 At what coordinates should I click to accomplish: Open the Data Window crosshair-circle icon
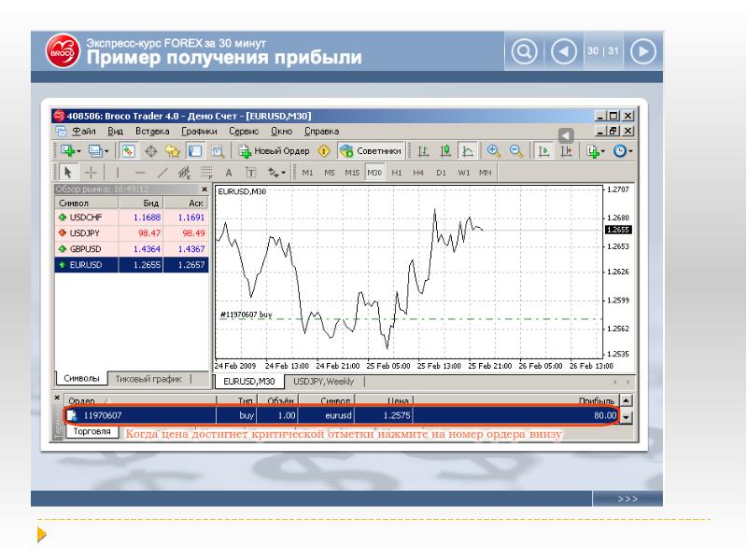click(151, 151)
